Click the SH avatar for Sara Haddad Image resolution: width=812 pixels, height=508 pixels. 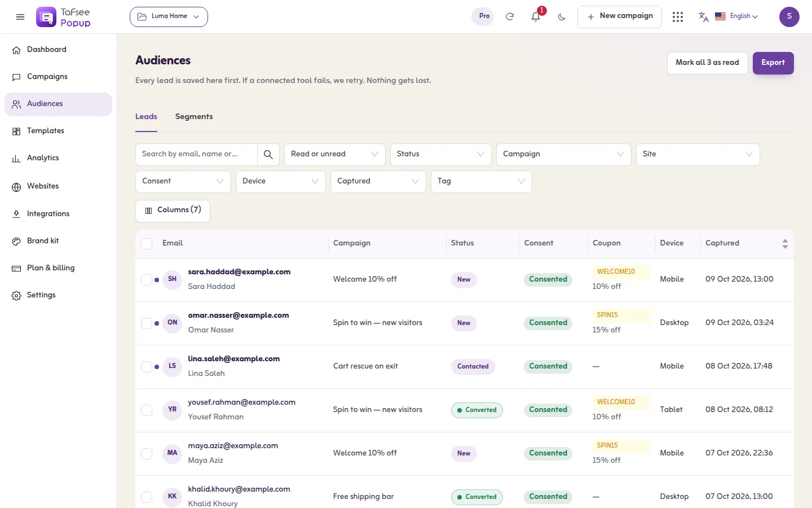(x=173, y=279)
